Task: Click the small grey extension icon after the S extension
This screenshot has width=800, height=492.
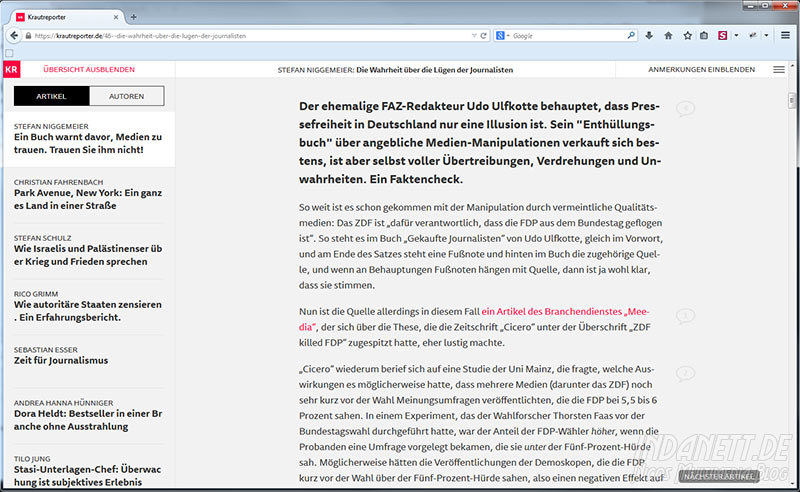Action: point(753,36)
